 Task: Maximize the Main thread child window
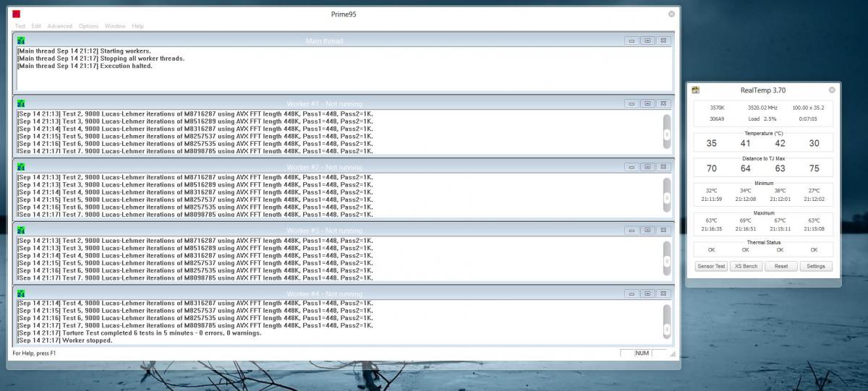[647, 40]
